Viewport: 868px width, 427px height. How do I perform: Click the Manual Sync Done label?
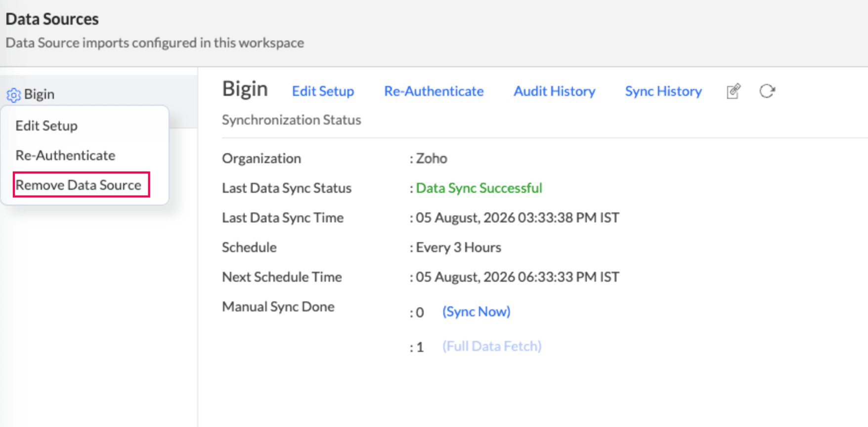tap(278, 306)
